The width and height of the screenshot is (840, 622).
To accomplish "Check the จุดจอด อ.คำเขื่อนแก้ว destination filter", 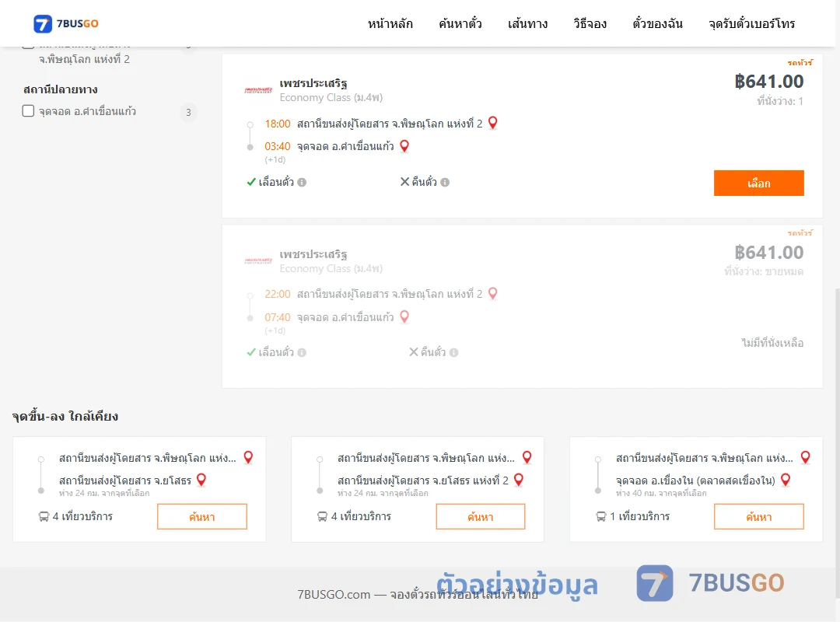I will (29, 111).
